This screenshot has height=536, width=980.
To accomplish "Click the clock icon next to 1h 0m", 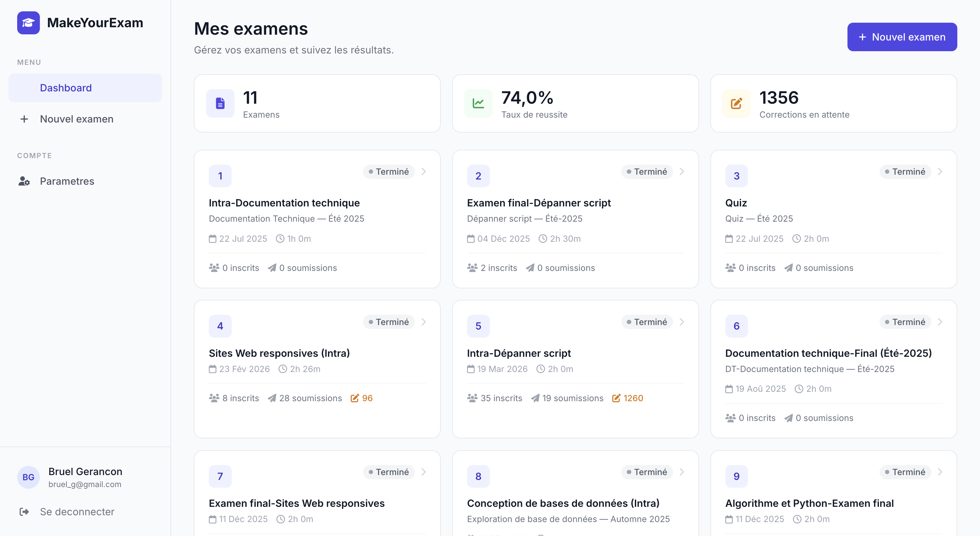I will point(280,239).
